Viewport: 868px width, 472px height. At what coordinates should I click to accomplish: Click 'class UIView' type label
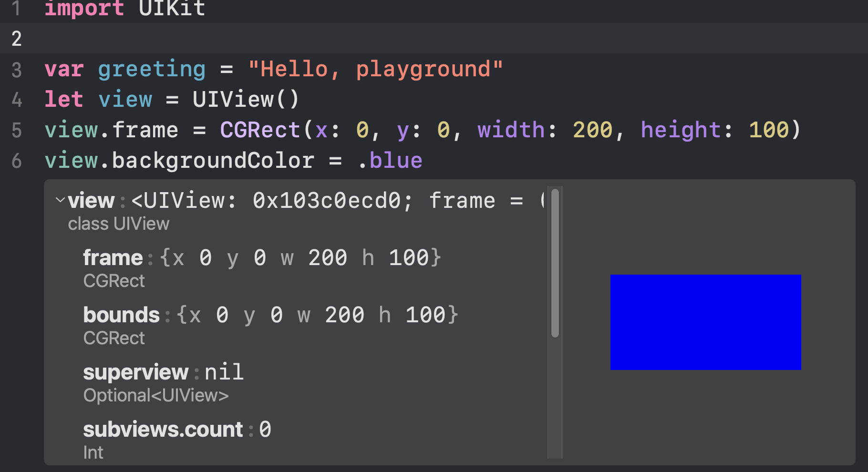pos(119,224)
